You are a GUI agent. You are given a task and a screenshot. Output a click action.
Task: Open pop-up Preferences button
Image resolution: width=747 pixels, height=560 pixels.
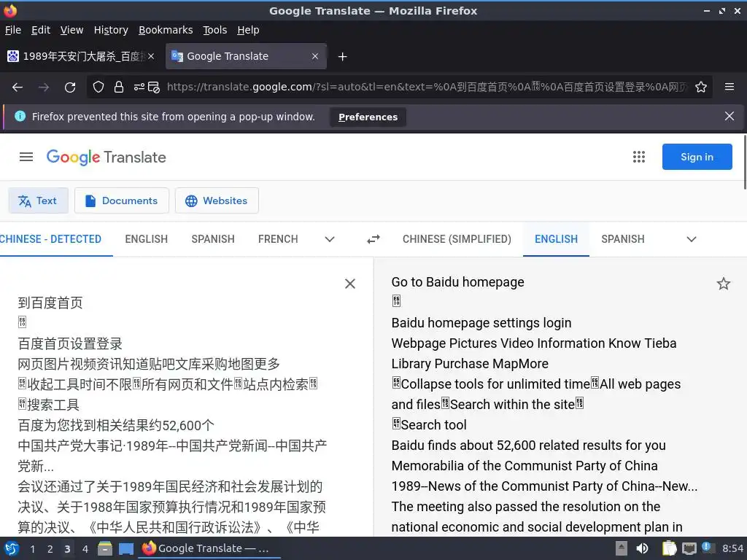tap(368, 117)
